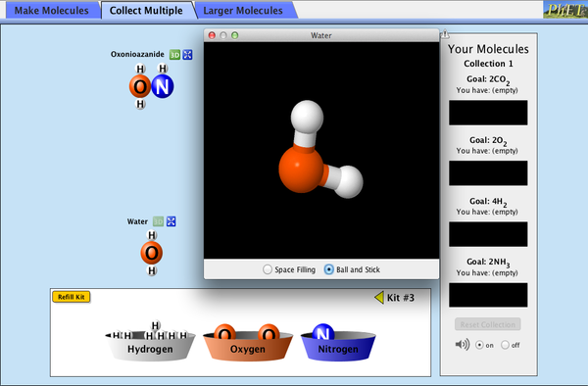
Task: Click the 2O2 collection box
Action: [488, 173]
